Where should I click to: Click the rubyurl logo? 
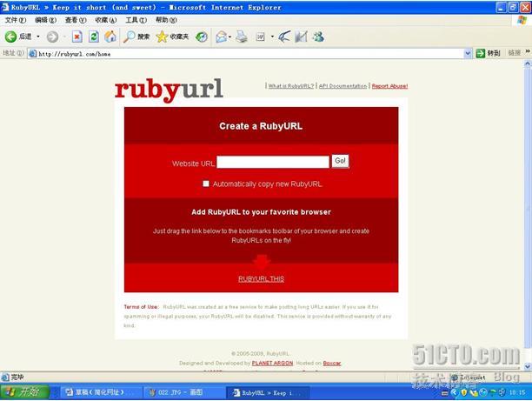[x=169, y=90]
